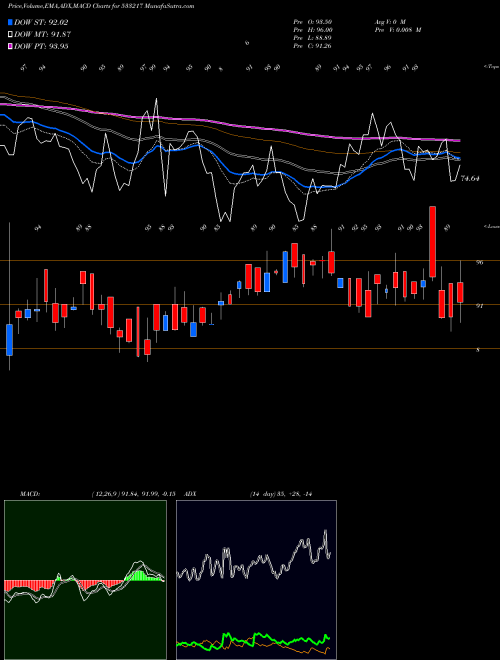Viewport: 500px width, 660px height.
Task: Select the 'DOW MT: 91.87' legend text
Action: pos(42,34)
